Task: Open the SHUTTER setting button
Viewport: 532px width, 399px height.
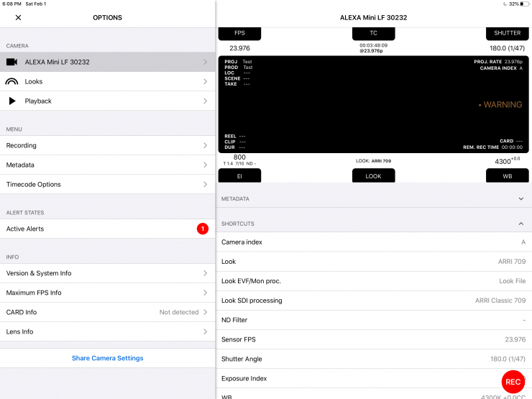Action: 507,33
